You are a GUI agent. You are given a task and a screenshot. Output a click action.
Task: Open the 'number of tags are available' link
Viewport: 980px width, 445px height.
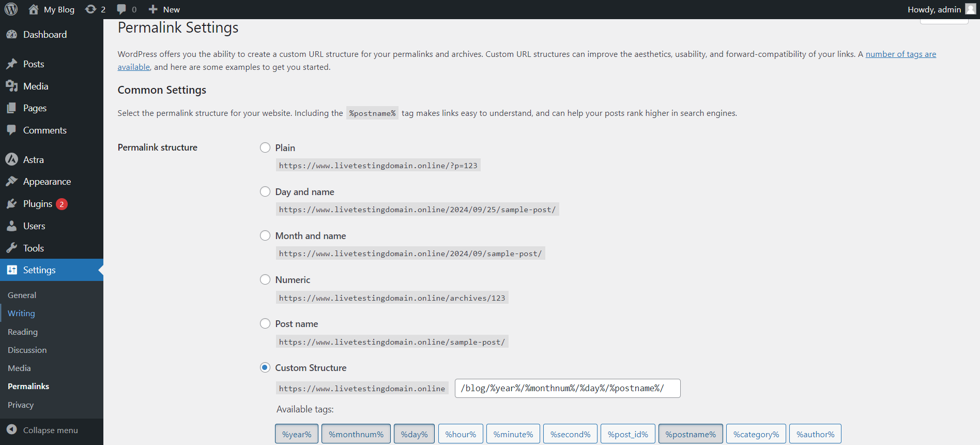tap(901, 54)
